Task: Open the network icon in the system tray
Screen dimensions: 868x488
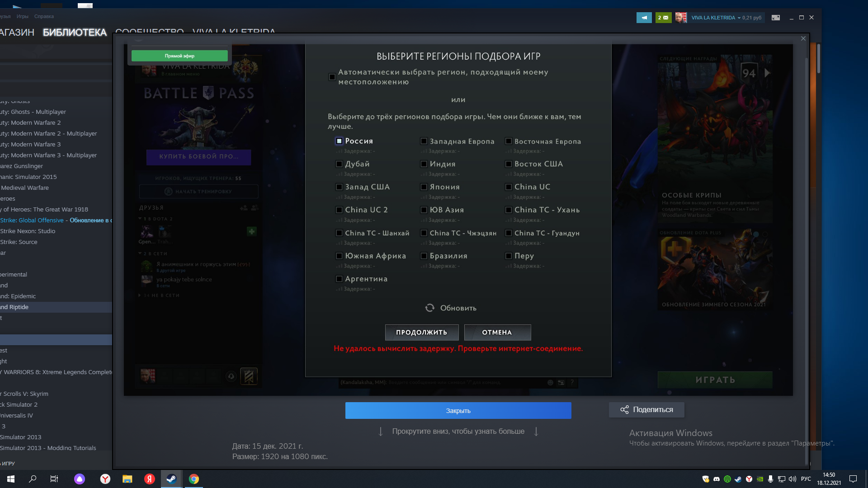Action: tap(781, 479)
